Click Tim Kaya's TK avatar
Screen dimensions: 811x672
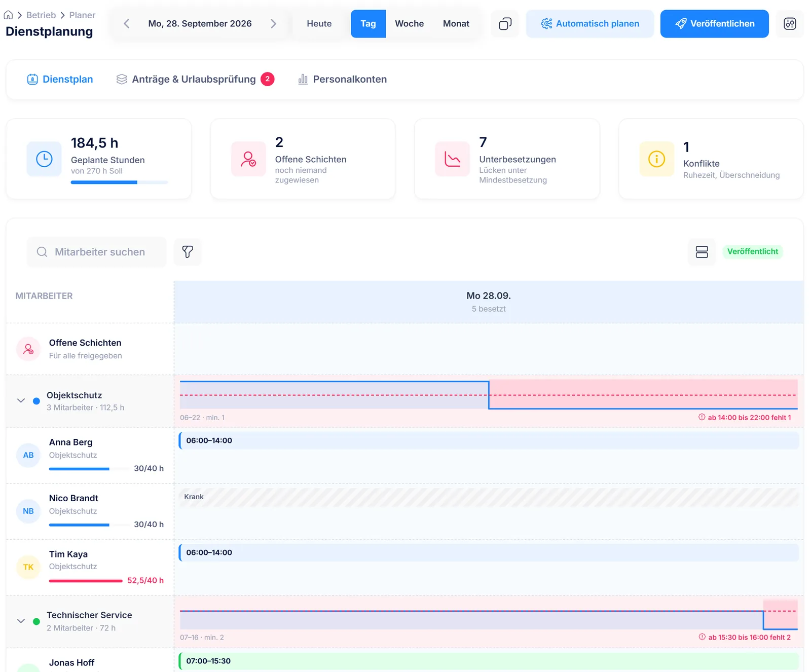click(x=28, y=567)
